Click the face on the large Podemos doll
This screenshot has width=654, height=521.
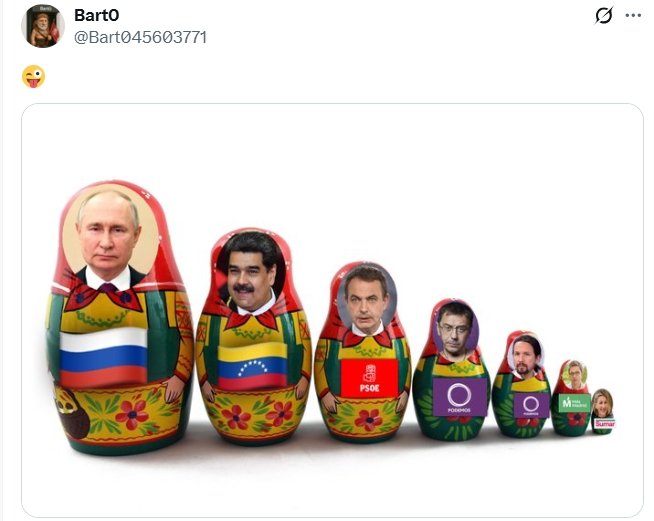[455, 330]
